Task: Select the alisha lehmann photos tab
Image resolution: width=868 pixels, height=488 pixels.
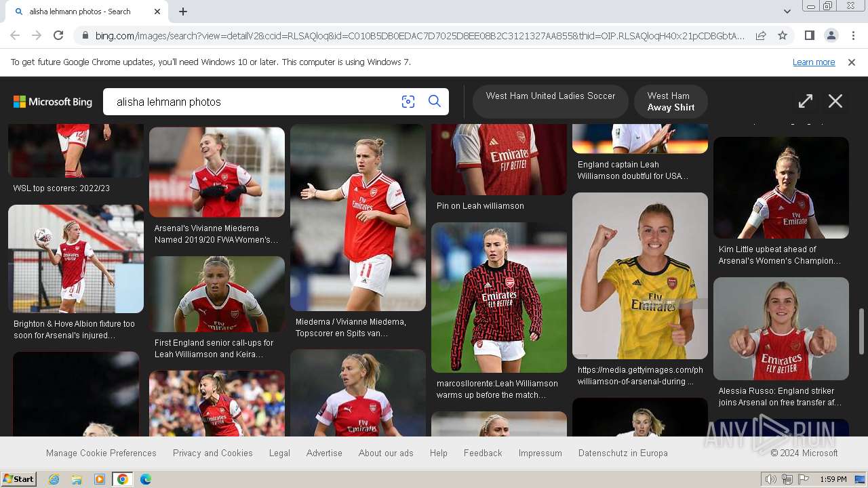Action: coord(87,12)
